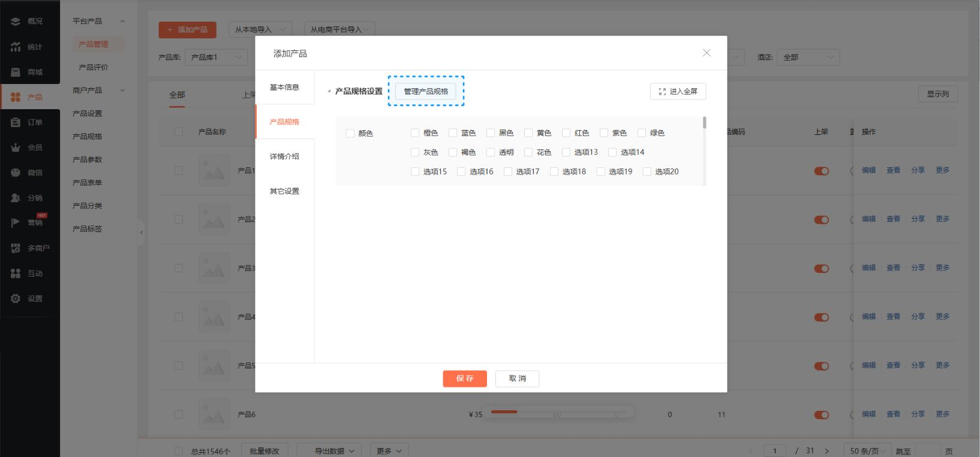The height and width of the screenshot is (457, 980).
Task: Open the 多商户 multi-merchant sidebar icon
Action: 16,248
